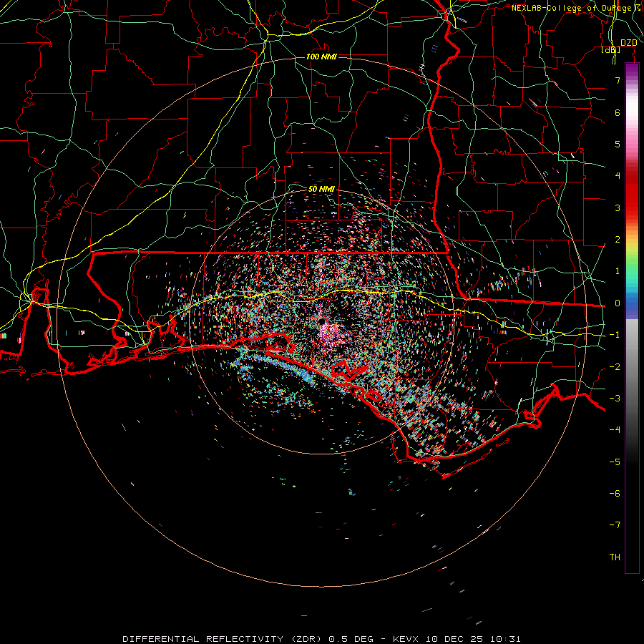Click the '6' value on color scale
This screenshot has height=644, width=644.
pyautogui.click(x=618, y=112)
